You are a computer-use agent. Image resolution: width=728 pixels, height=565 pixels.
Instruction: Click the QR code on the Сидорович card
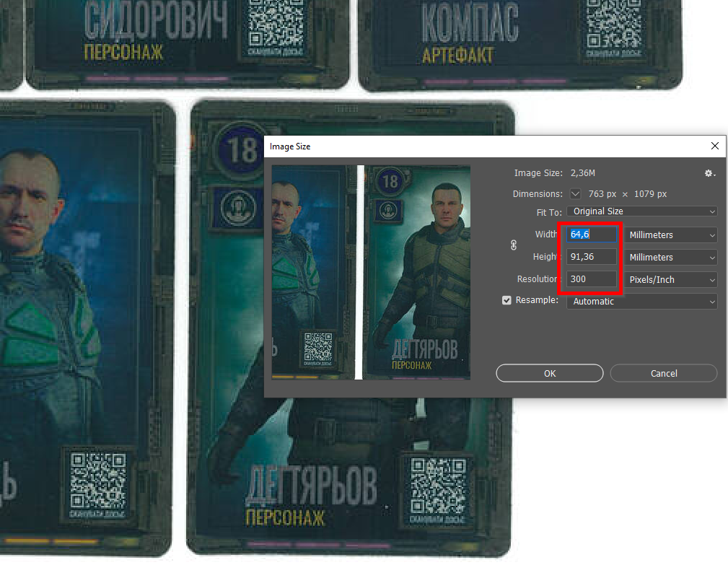pos(276,27)
